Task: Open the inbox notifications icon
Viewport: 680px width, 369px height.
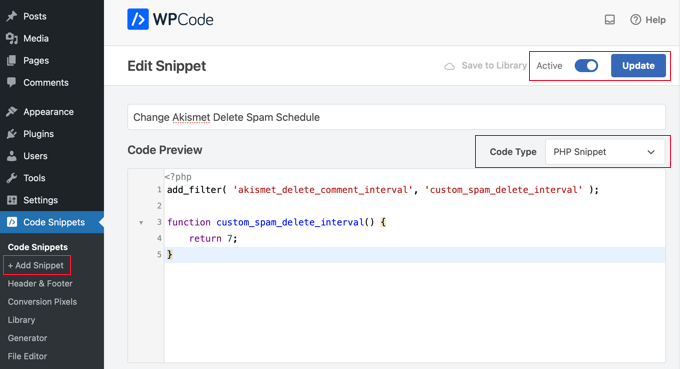Action: click(610, 20)
